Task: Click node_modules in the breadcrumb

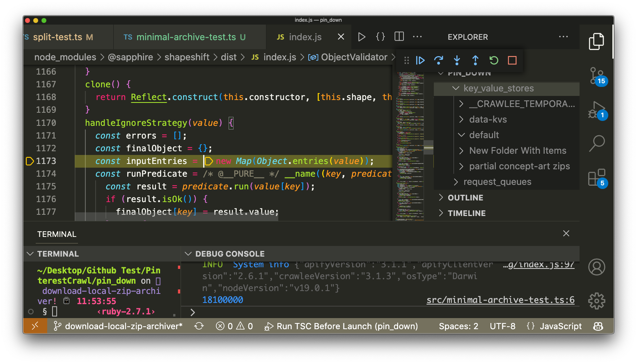Action: tap(65, 57)
